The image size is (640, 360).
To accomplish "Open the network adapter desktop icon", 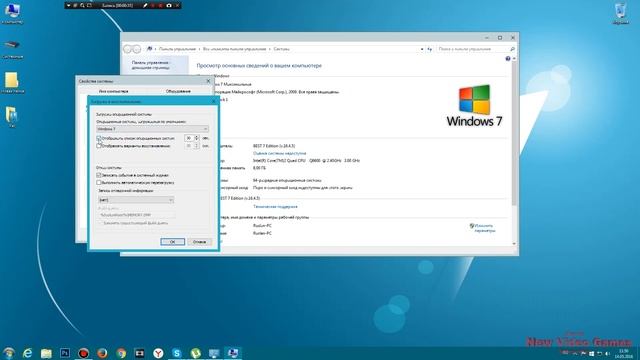I will [12, 48].
